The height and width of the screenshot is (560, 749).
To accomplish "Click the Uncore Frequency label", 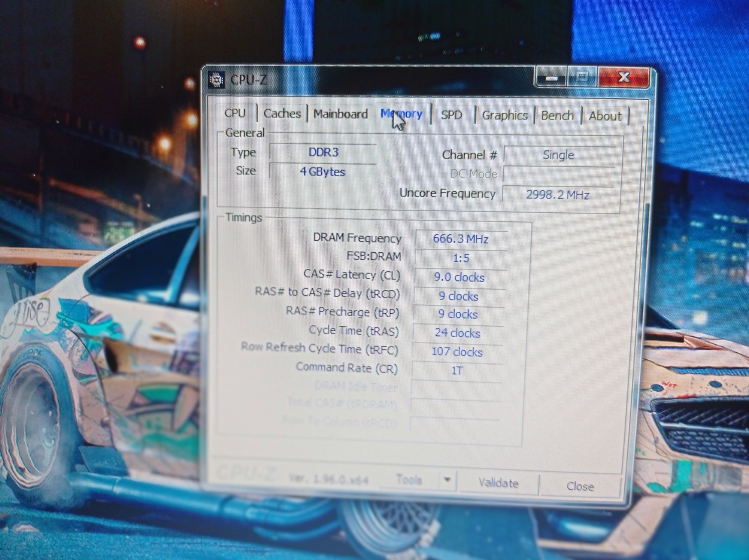I will click(x=448, y=193).
